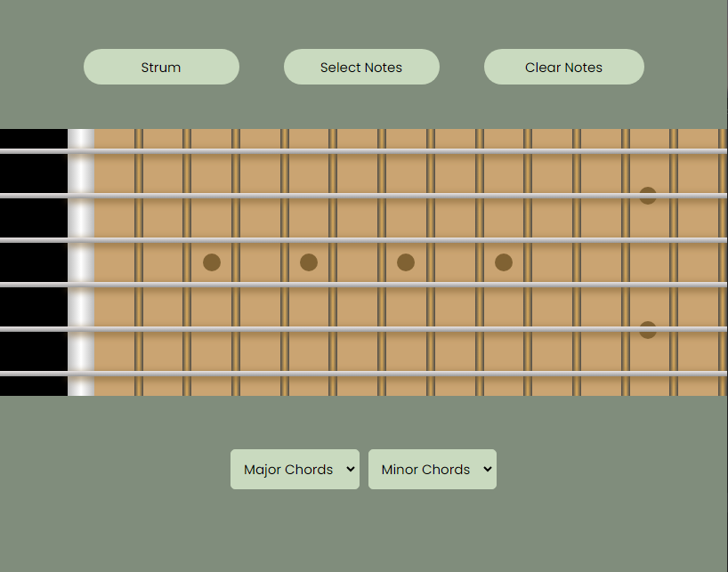Screen dimensions: 728x572
Task: Open the Minor Chords dropdown
Action: 433,469
